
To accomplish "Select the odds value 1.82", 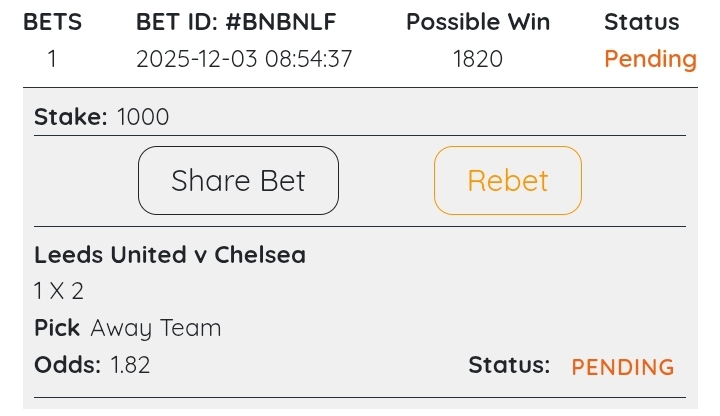I will (130, 365).
